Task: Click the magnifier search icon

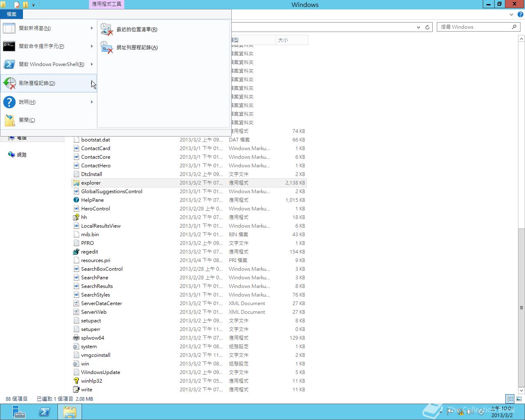Action: 514,27
